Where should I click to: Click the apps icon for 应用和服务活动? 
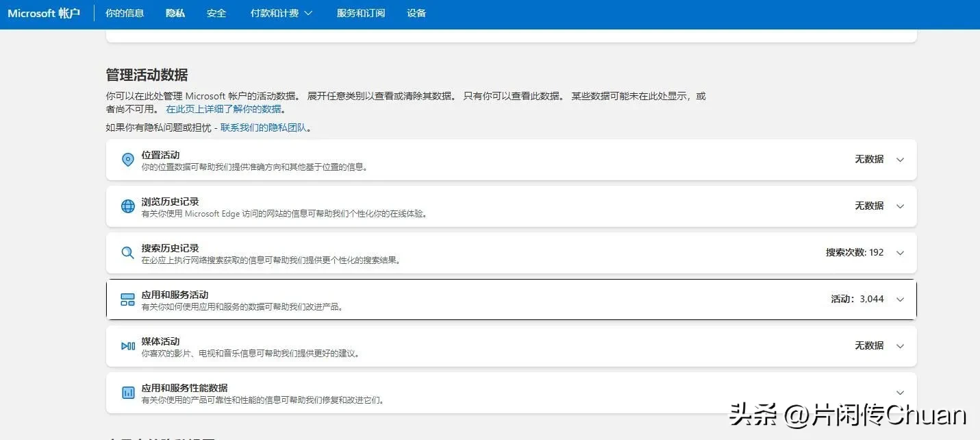point(128,300)
